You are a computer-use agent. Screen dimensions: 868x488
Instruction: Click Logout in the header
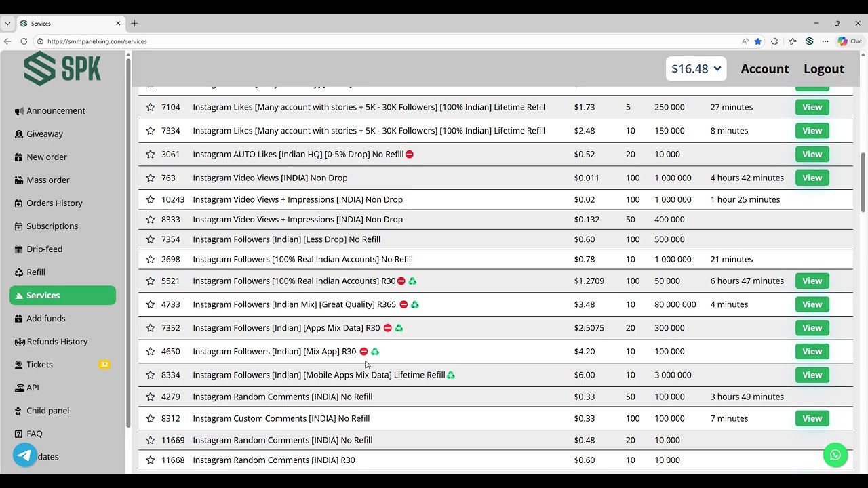[x=824, y=68]
